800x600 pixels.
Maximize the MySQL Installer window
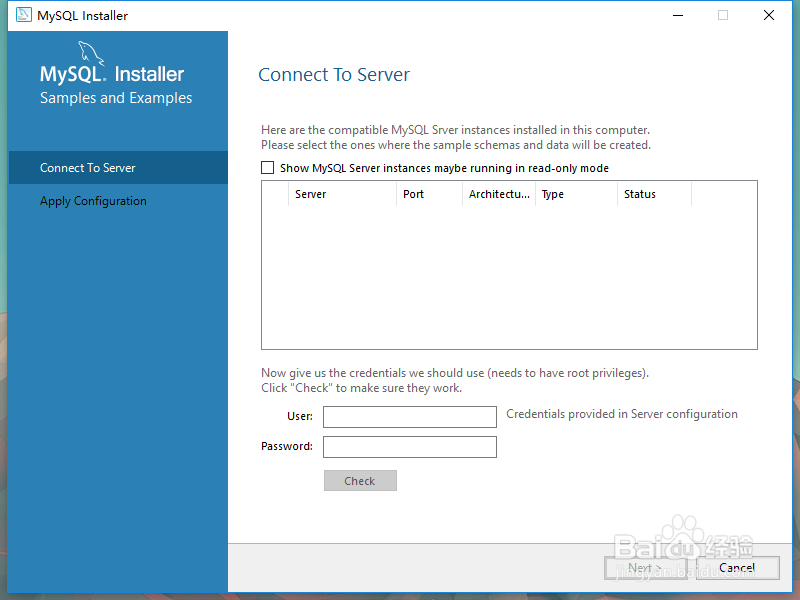click(723, 15)
